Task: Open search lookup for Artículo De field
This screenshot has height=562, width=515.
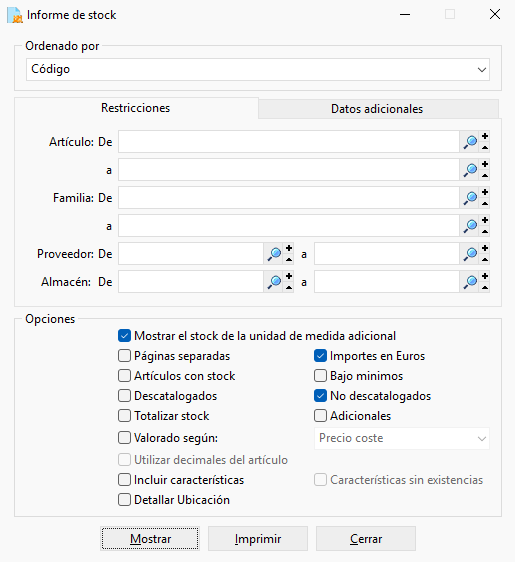Action: point(470,142)
